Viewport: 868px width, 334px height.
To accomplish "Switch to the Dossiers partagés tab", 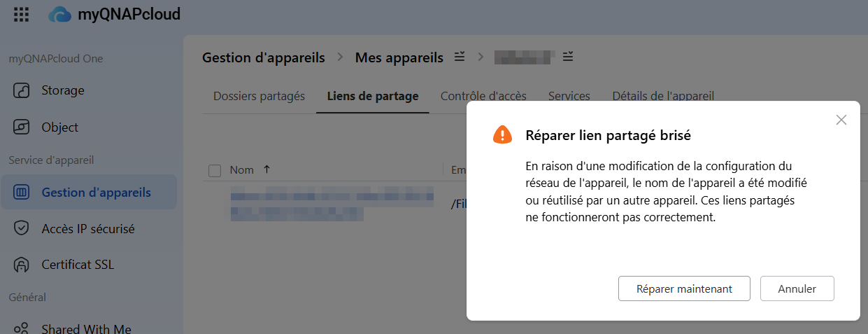I will coord(259,96).
